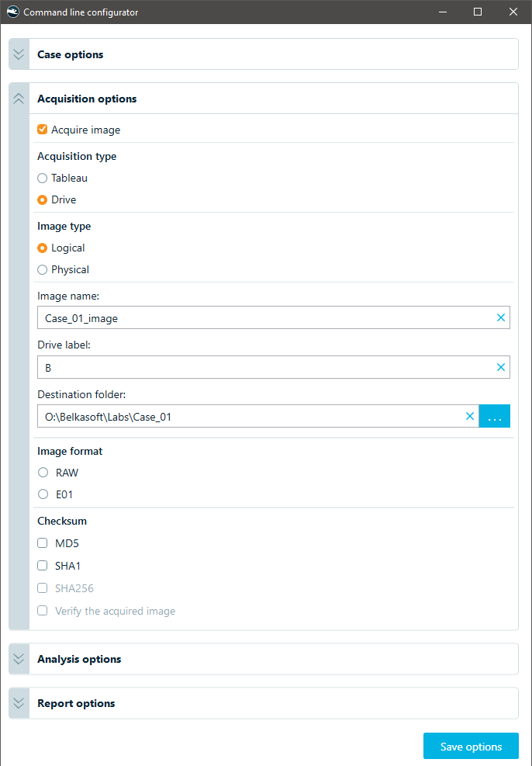This screenshot has width=532, height=766.
Task: Expand Report options with double-chevron icon
Action: click(19, 703)
